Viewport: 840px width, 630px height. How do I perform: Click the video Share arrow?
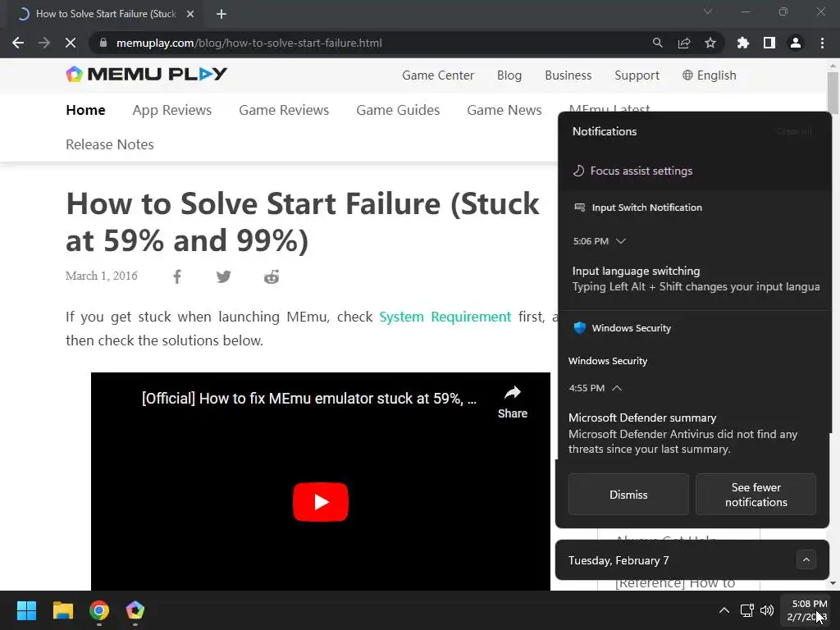click(x=513, y=402)
